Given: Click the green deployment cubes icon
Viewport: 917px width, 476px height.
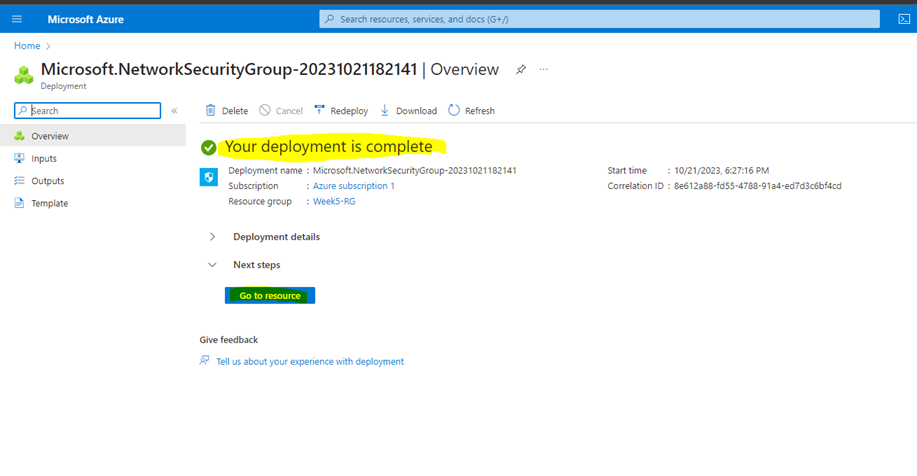Looking at the screenshot, I should coord(24,75).
